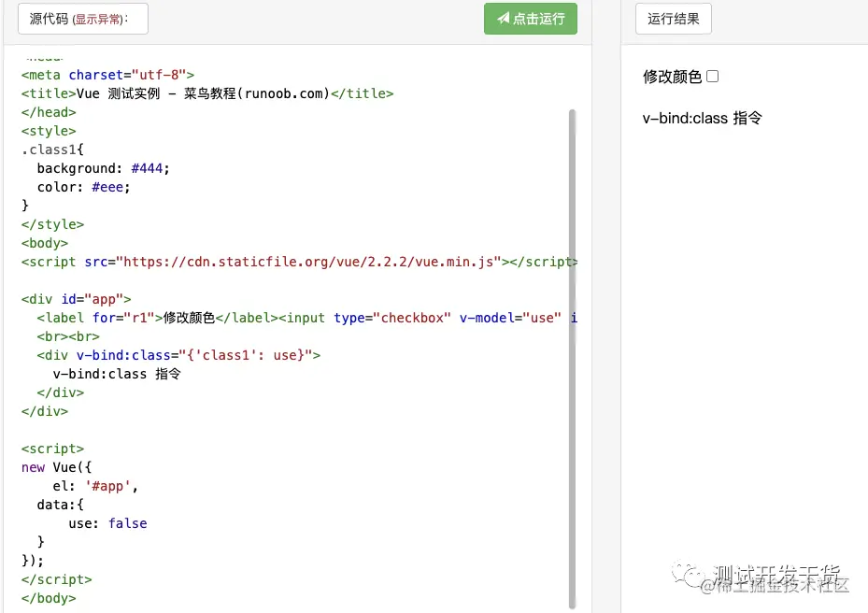
Task: Click the title line with 菜鸟教程(runoob.com)
Action: (x=207, y=93)
